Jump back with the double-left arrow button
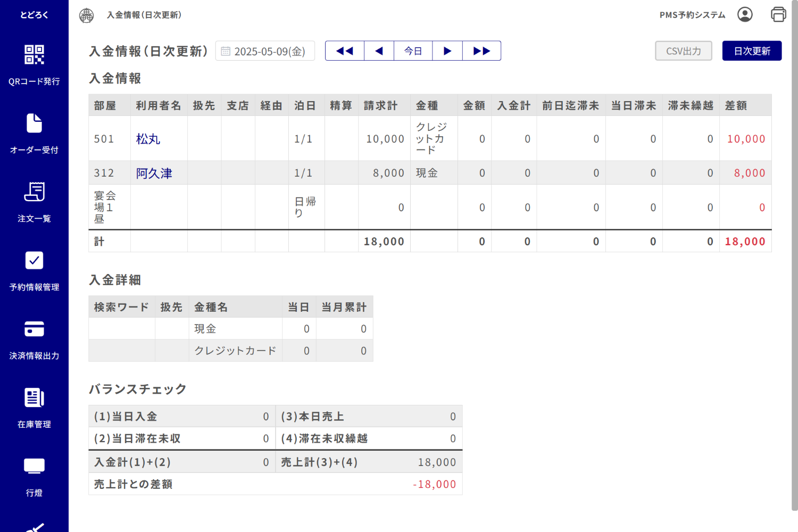Screen dimensions: 798x532 pos(345,51)
